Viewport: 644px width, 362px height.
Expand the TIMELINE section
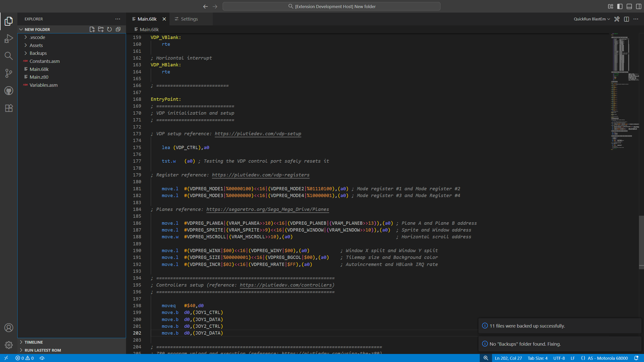[x=34, y=342]
